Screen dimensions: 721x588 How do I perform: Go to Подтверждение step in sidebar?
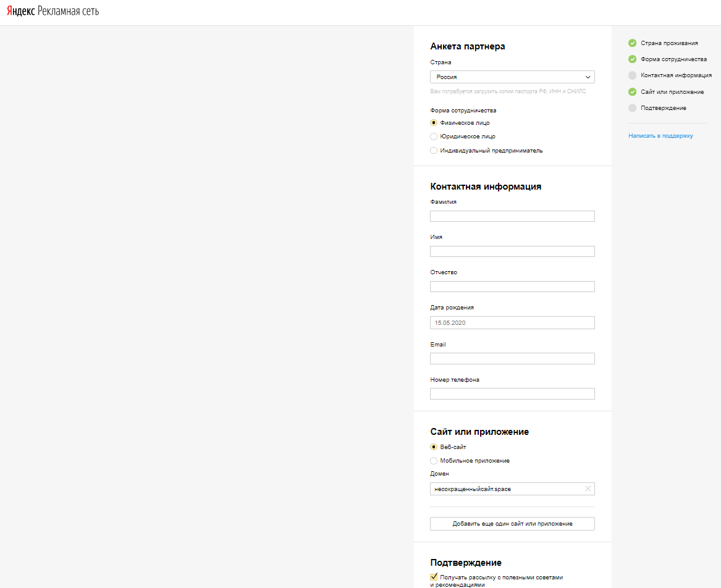[663, 108]
